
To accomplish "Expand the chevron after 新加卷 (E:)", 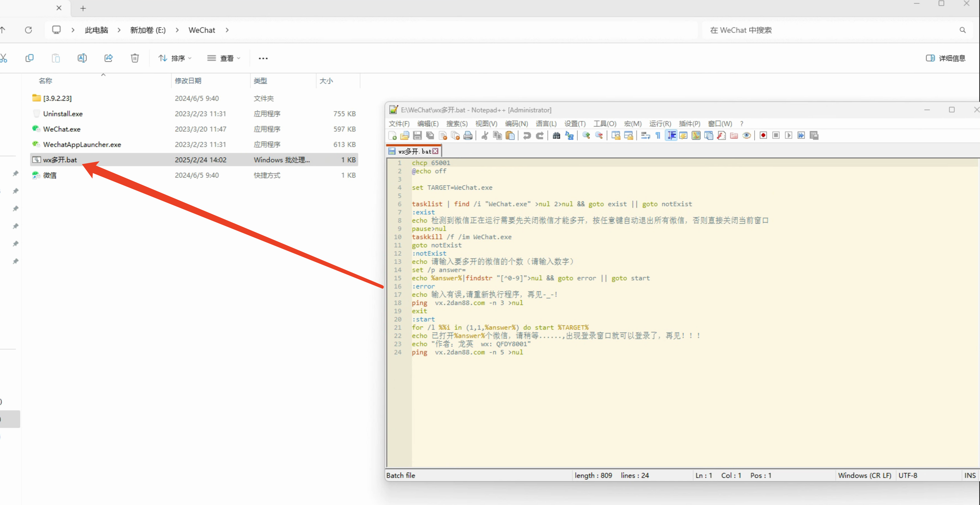I will pyautogui.click(x=177, y=30).
